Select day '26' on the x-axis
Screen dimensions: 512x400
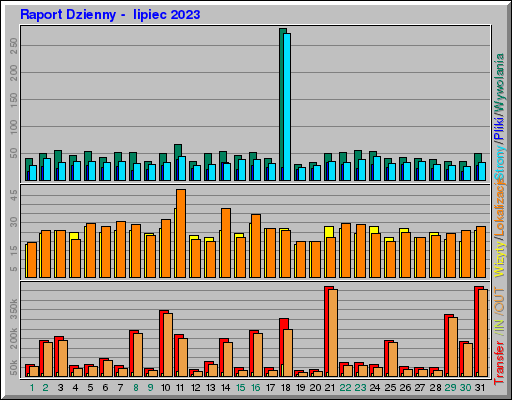405,388
